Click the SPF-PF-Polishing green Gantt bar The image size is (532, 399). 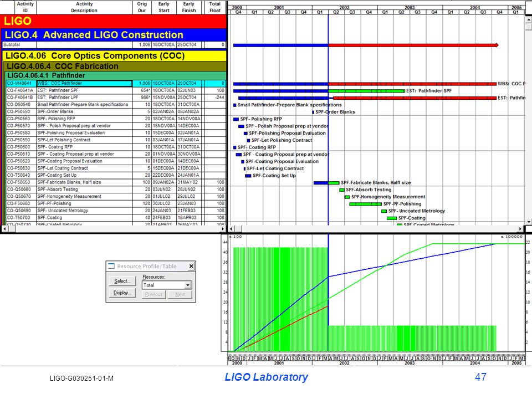[365, 204]
